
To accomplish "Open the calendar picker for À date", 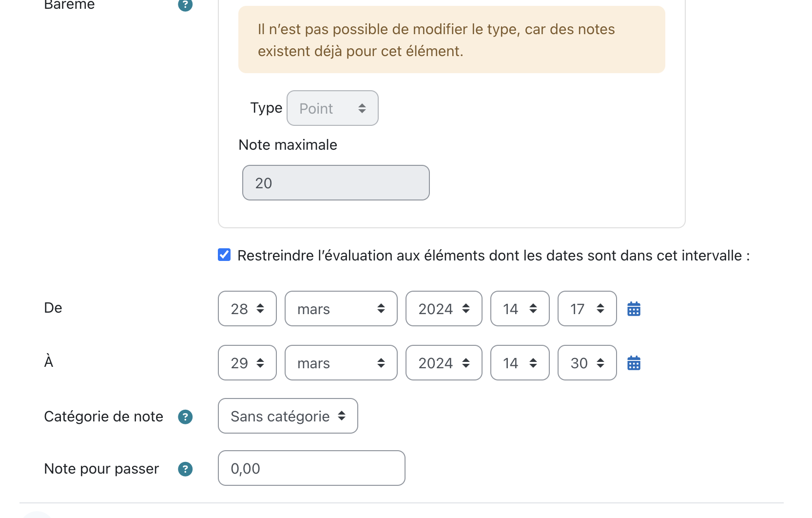I will [634, 363].
